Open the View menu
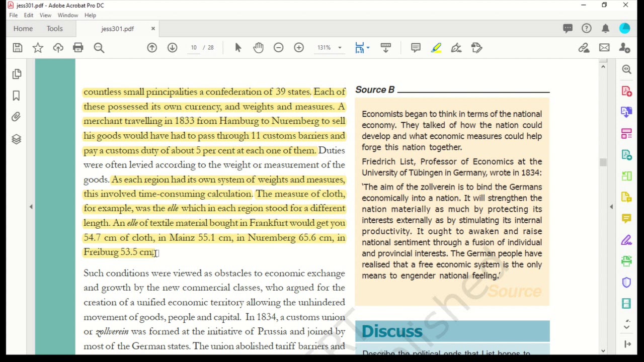Viewport: 644px width, 362px height. click(x=45, y=15)
